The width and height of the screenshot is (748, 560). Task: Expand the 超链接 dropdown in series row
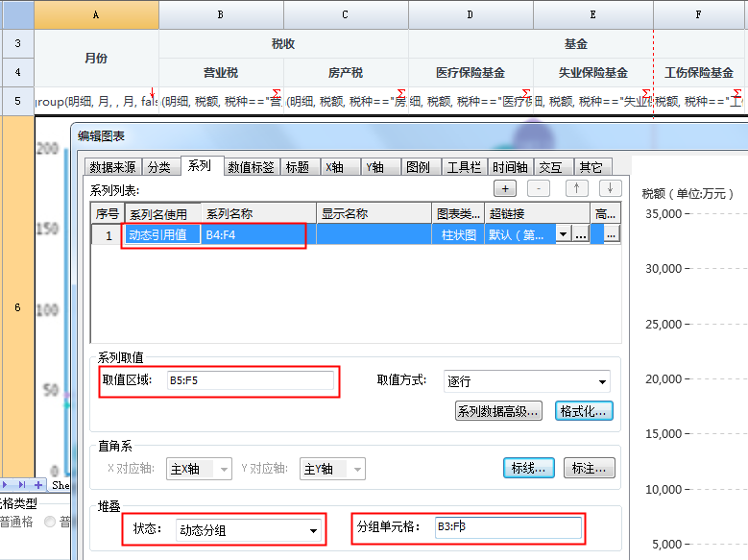563,233
